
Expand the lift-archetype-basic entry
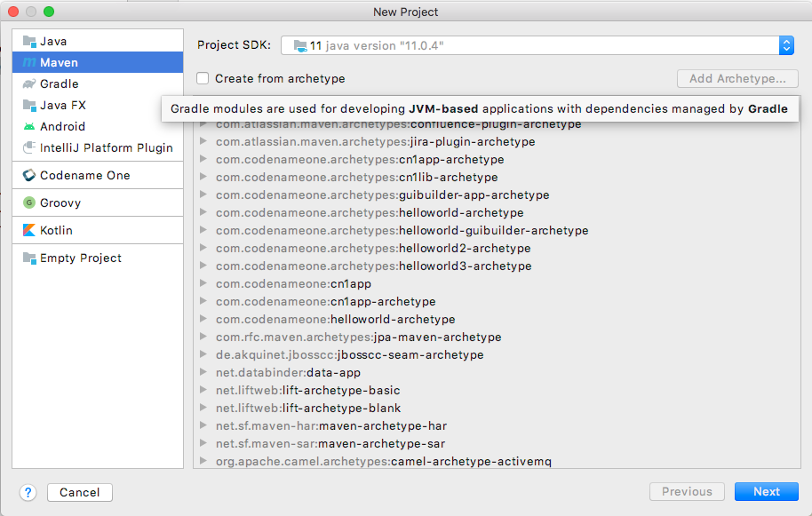[204, 390]
